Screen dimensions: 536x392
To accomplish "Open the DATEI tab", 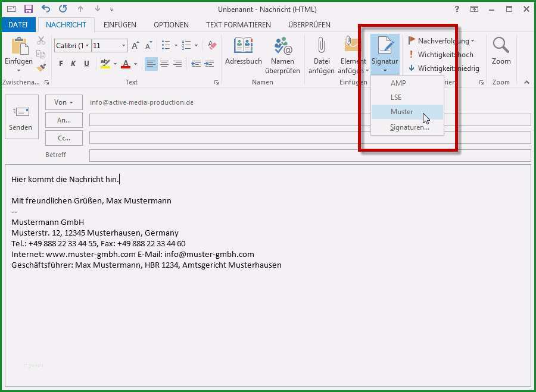I will 18,25.
